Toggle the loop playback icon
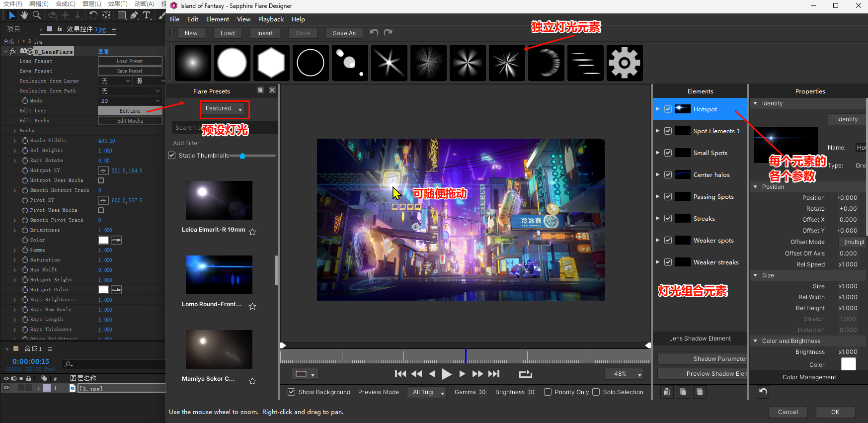868x423 pixels. [525, 374]
